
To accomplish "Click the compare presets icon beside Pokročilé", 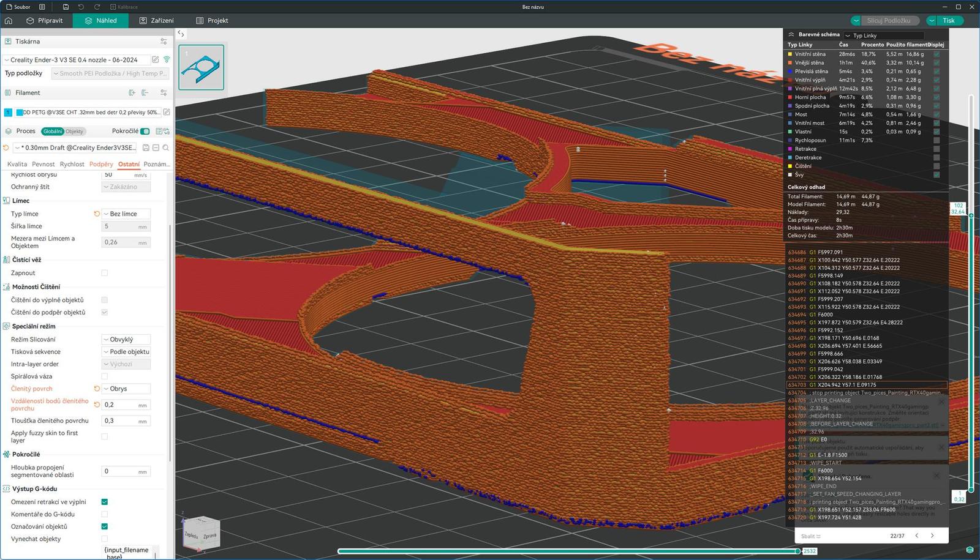I will pyautogui.click(x=167, y=131).
